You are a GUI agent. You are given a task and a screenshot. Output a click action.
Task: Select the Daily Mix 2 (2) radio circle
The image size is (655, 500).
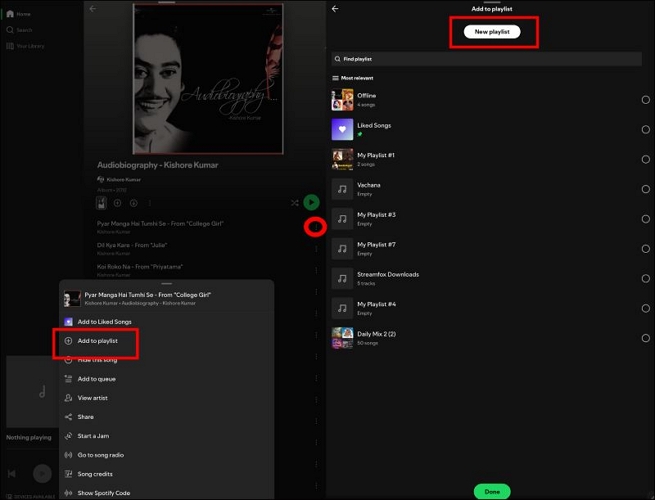point(645,338)
